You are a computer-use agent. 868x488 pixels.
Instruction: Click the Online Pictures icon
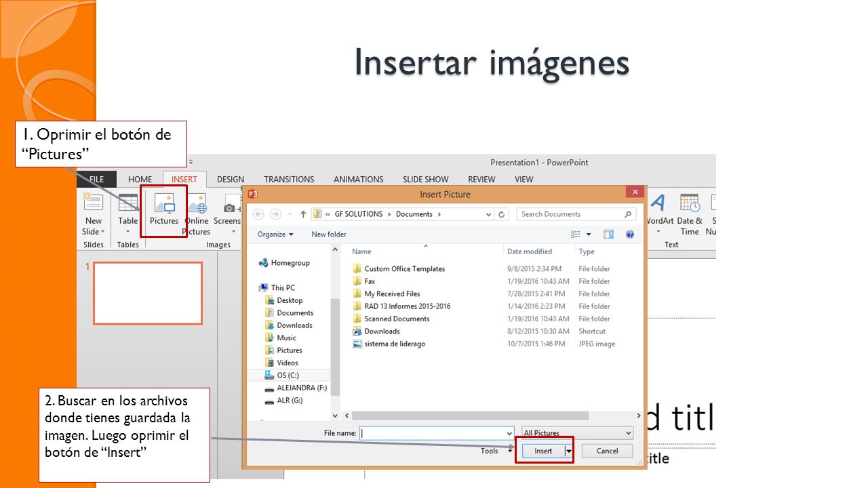(197, 204)
